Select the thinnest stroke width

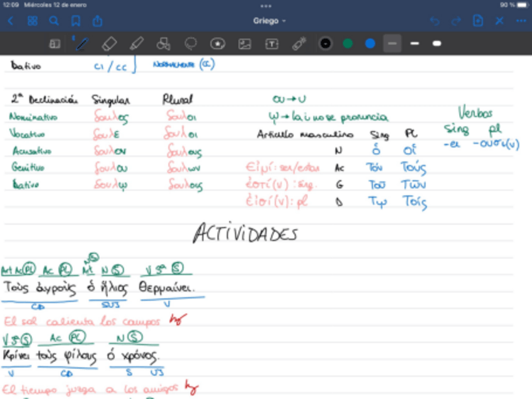tap(392, 43)
